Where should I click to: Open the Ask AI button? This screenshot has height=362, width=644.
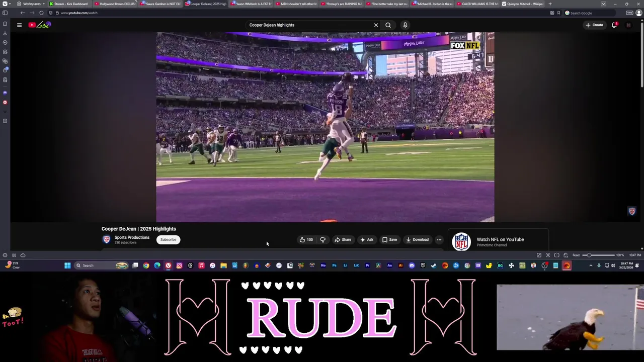(x=367, y=240)
